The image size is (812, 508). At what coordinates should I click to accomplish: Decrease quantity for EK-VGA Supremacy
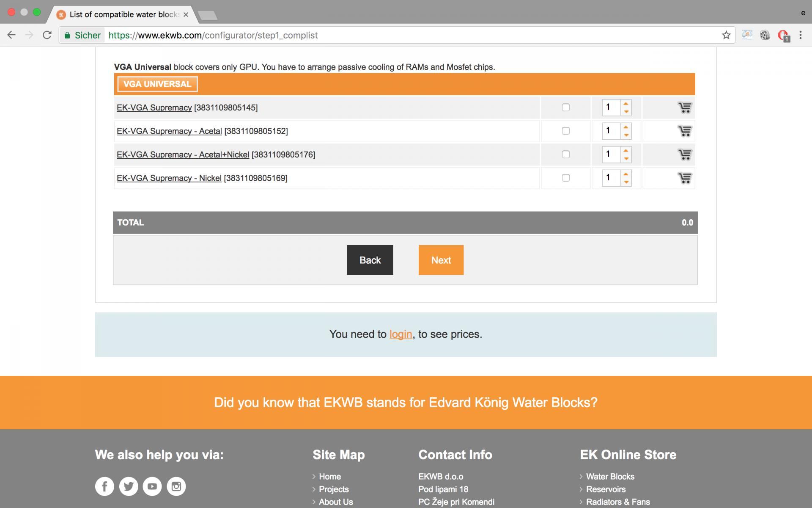coord(626,111)
